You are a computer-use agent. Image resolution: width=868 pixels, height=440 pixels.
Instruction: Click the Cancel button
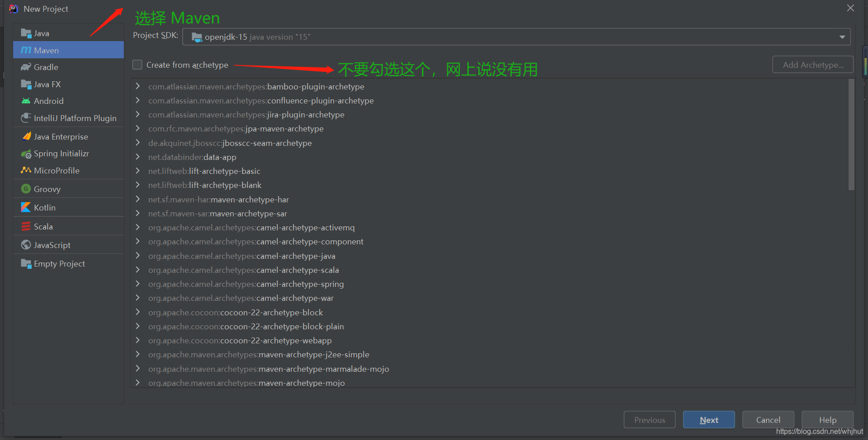[x=768, y=420]
